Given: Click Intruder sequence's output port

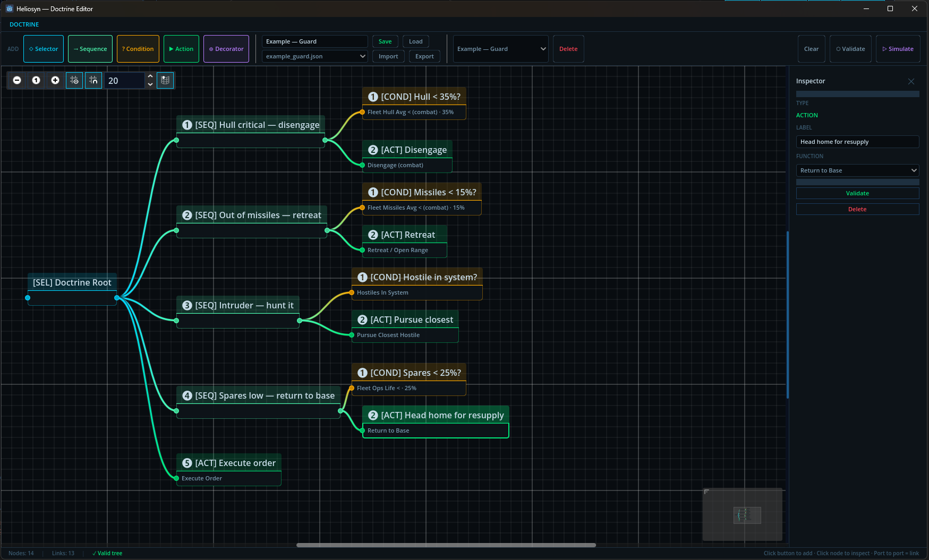Looking at the screenshot, I should click(300, 321).
